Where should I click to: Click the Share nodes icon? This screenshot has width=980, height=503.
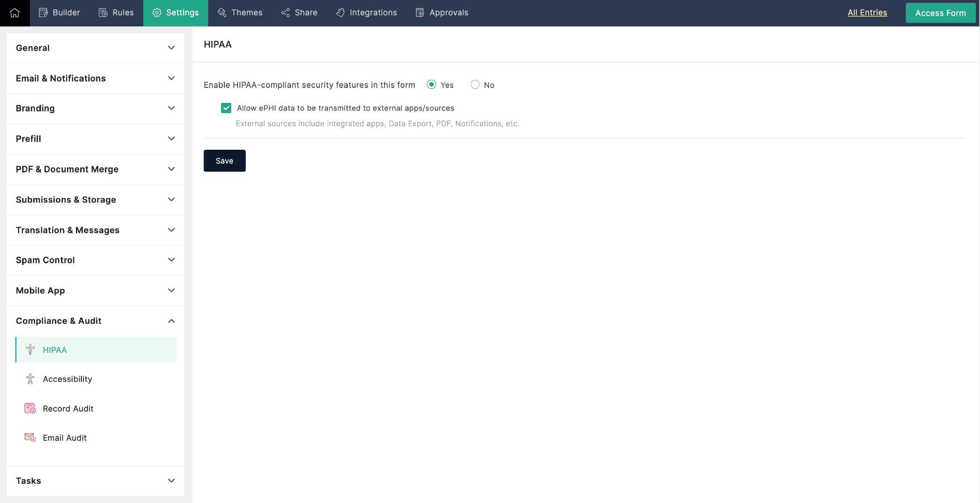pos(285,13)
